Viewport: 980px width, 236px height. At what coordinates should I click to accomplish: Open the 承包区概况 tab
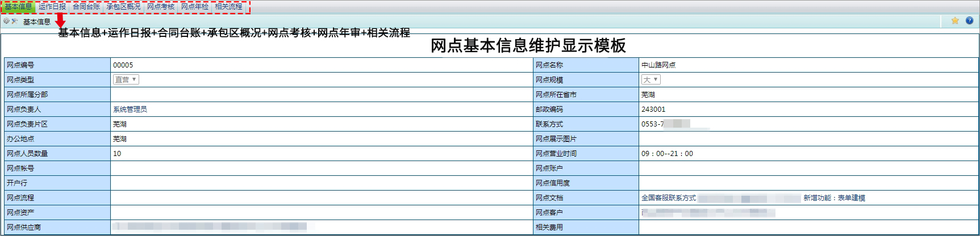[123, 7]
